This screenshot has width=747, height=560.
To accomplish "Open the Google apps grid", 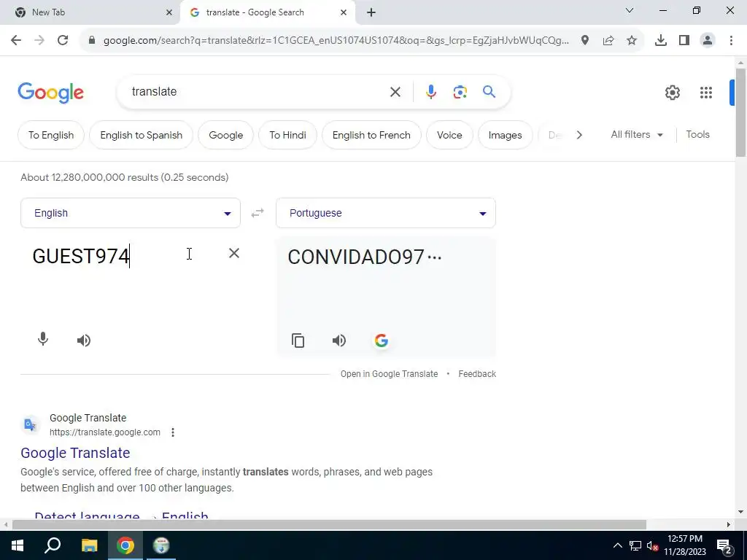I will (x=706, y=93).
